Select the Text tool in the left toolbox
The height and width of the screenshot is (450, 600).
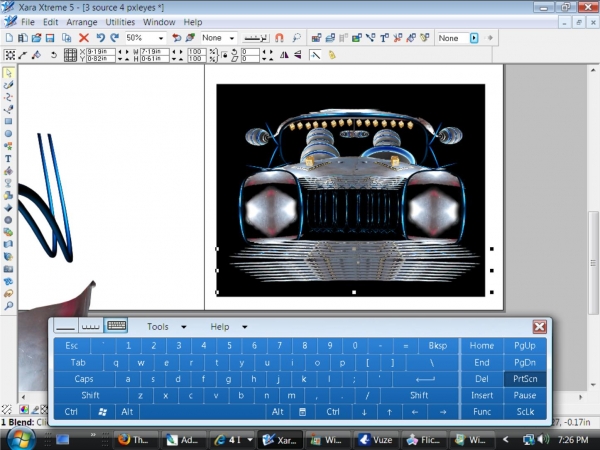(x=8, y=158)
